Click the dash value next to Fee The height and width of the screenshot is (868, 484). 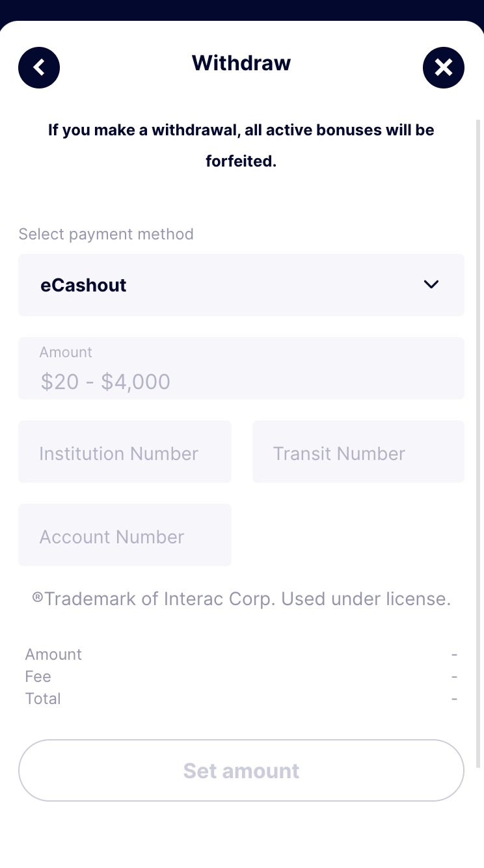(454, 677)
